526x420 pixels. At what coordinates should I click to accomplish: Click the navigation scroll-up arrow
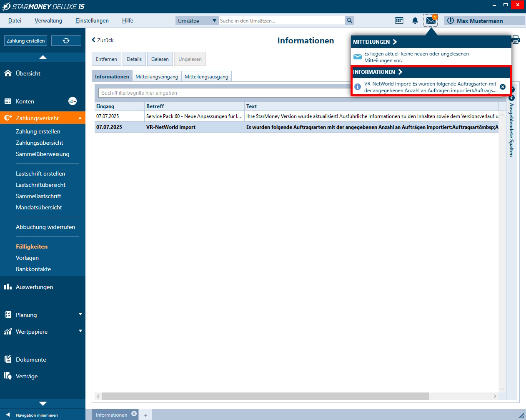coord(43,57)
